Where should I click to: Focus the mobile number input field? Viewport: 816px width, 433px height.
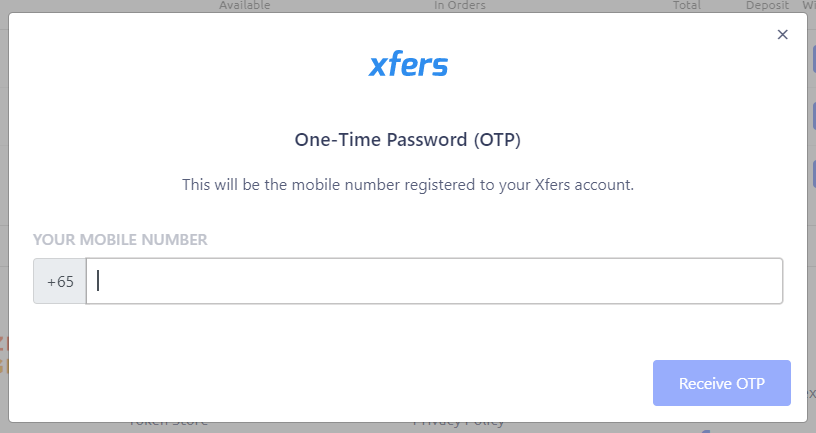[x=435, y=281]
